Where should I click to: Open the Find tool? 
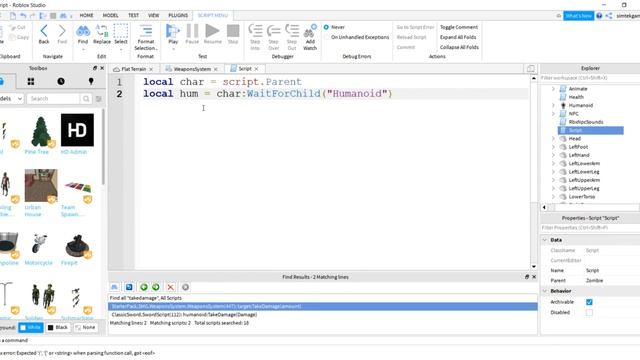[83, 34]
